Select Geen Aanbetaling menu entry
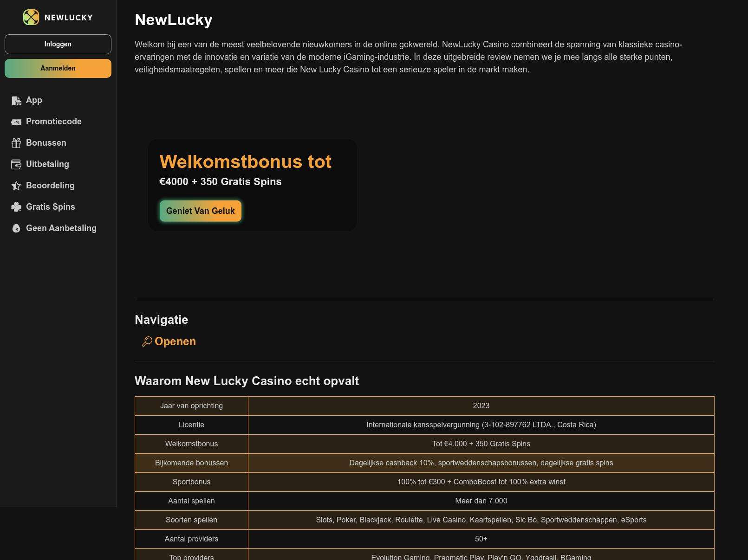Viewport: 748px width, 560px height. (x=61, y=228)
